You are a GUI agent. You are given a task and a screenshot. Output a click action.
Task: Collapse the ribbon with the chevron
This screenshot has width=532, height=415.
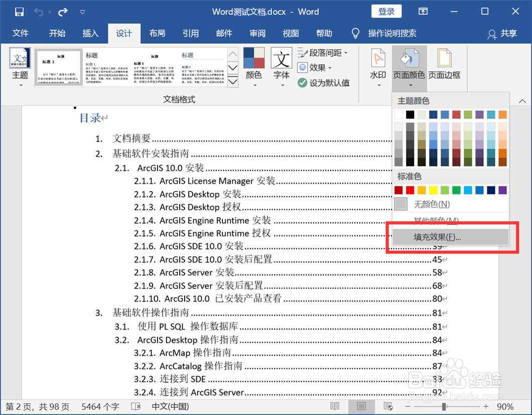tap(522, 101)
